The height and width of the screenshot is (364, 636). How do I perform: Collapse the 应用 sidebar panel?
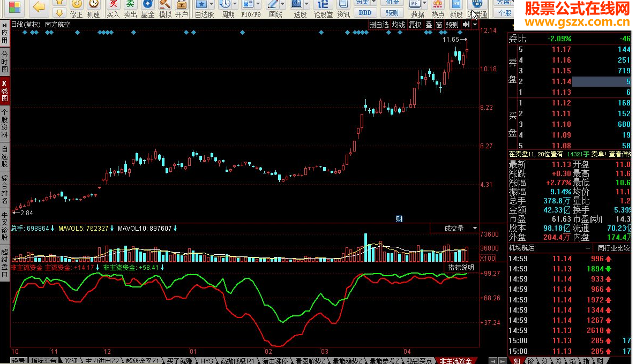[x=4, y=34]
